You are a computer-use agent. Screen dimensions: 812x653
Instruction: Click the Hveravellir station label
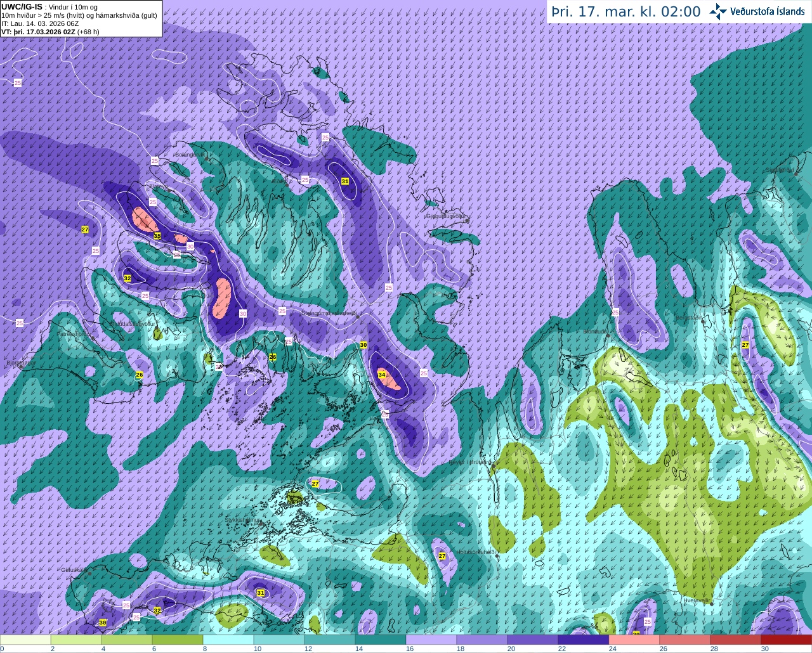tap(697, 600)
